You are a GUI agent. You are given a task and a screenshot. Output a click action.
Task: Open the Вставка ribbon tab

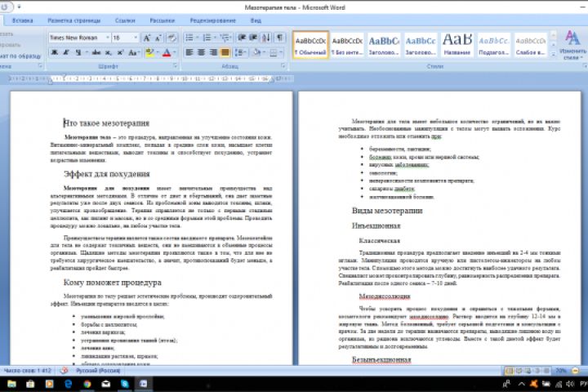[23, 20]
